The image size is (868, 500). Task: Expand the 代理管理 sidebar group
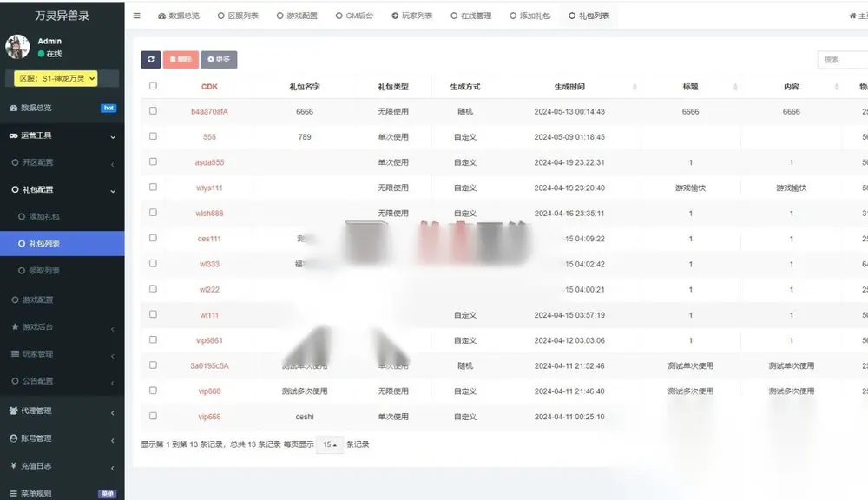pyautogui.click(x=62, y=411)
